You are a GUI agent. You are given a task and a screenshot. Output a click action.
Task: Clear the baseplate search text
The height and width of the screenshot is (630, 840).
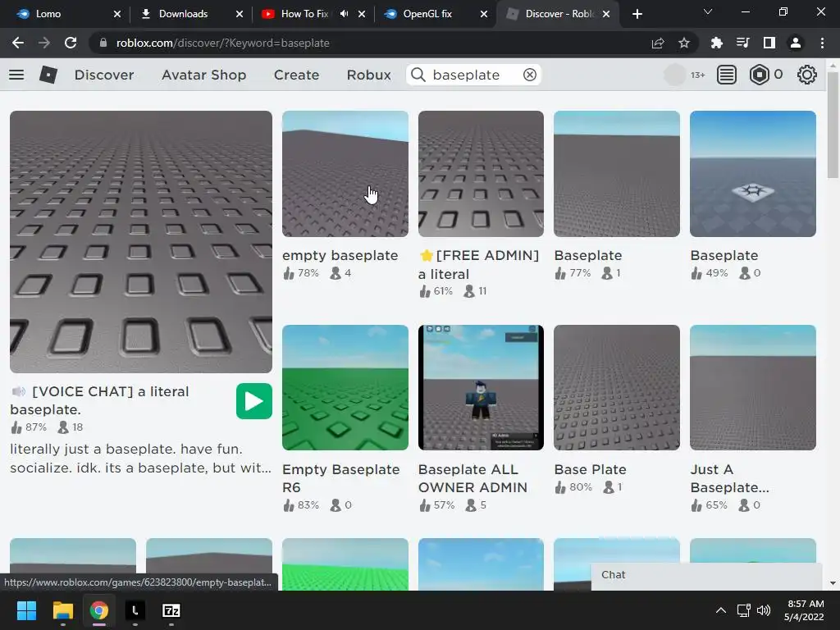click(x=529, y=75)
